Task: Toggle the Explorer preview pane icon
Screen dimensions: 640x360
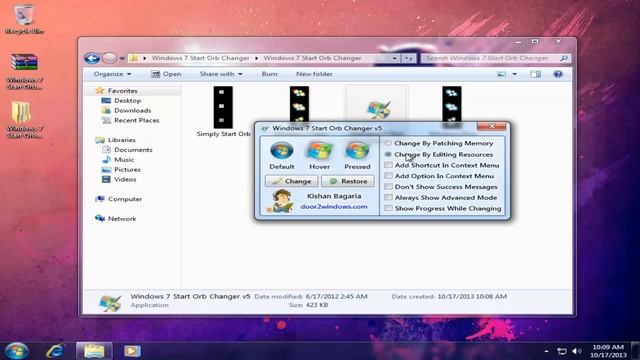Action: coord(536,74)
